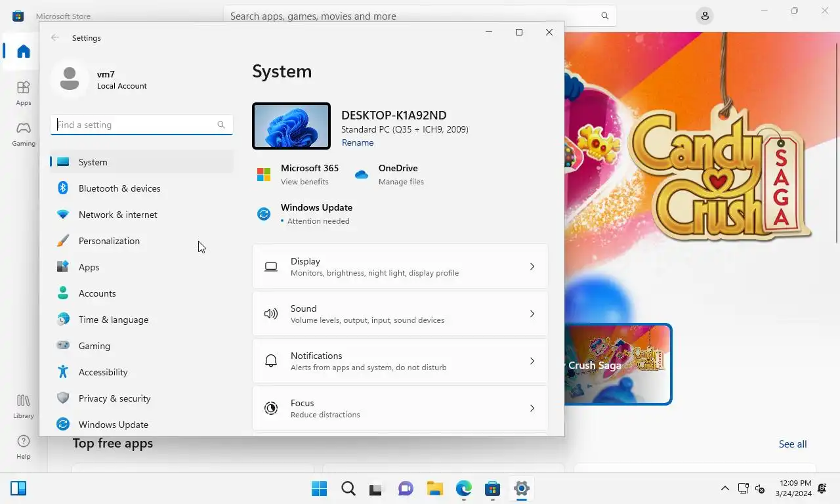Show hidden system tray icons chevron
The height and width of the screenshot is (504, 840).
coord(724,488)
